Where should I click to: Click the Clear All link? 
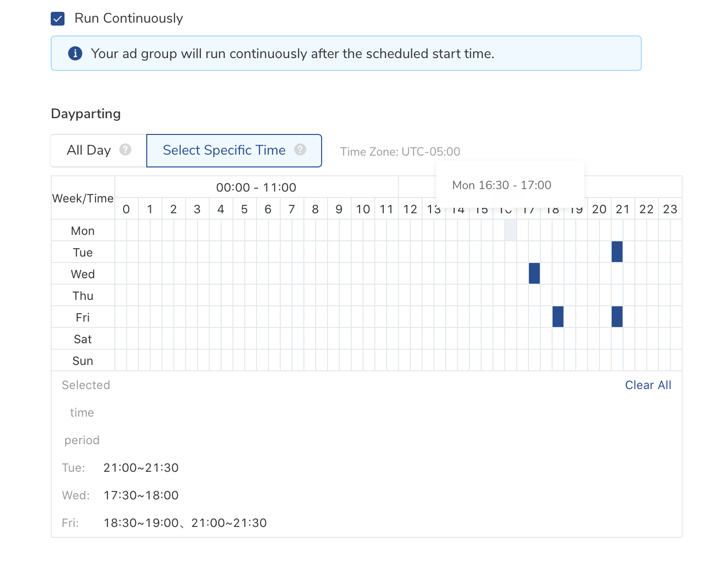(648, 385)
